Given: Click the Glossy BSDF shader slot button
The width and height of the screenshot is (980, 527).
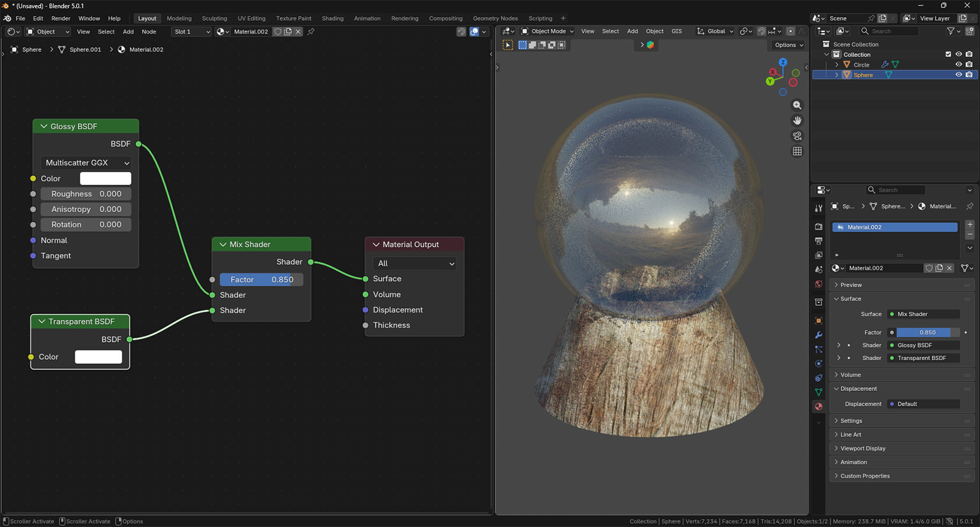Looking at the screenshot, I should pyautogui.click(x=924, y=346).
